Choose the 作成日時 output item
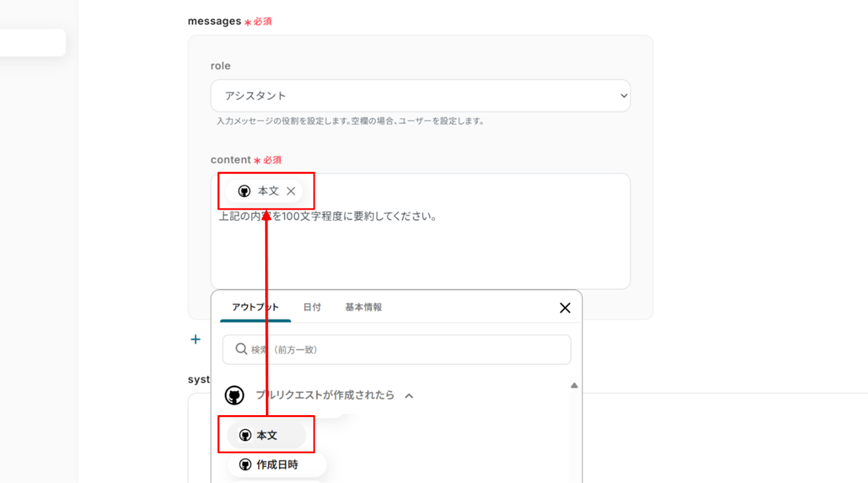Viewport: 868px width, 483px height. coord(277,465)
